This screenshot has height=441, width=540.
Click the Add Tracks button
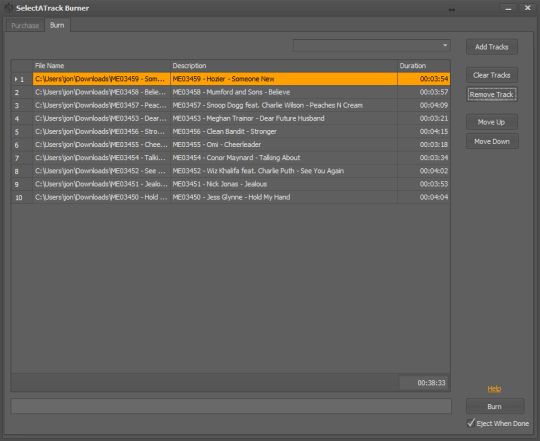coord(491,47)
